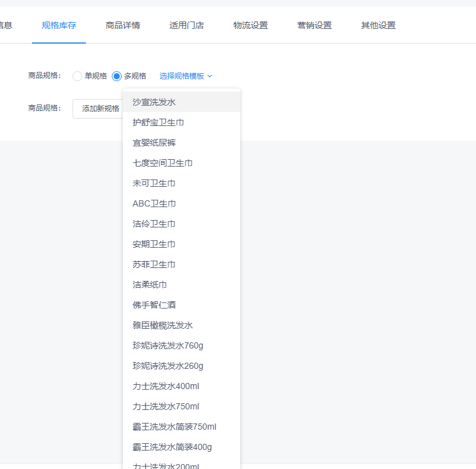Image resolution: width=476 pixels, height=469 pixels.
Task: Switch to the 营销设置 tab
Action: pos(314,25)
